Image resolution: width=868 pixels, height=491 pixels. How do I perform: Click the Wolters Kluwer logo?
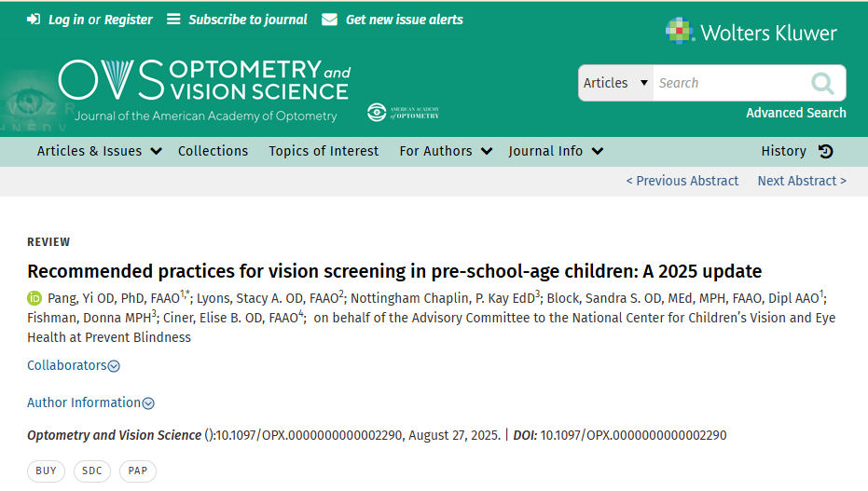[x=751, y=33]
